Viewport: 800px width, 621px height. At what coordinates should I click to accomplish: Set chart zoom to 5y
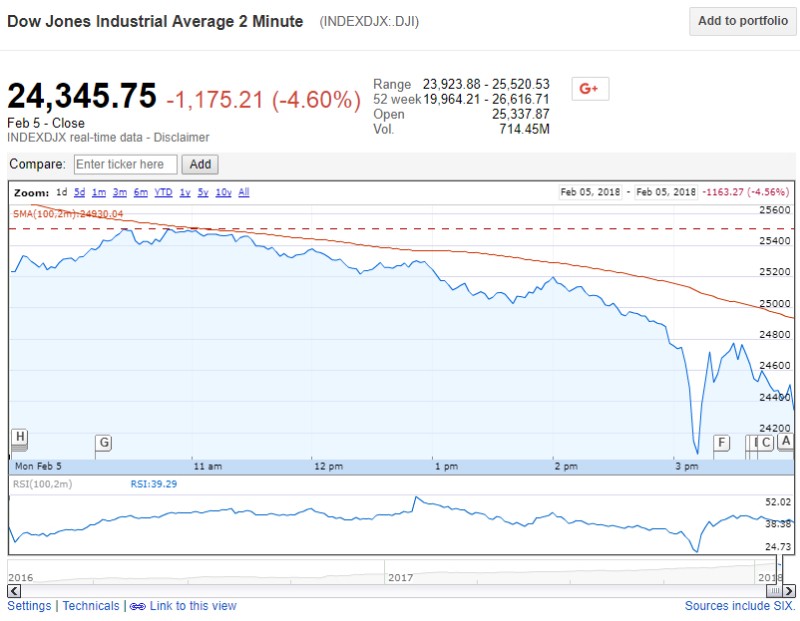[x=203, y=192]
